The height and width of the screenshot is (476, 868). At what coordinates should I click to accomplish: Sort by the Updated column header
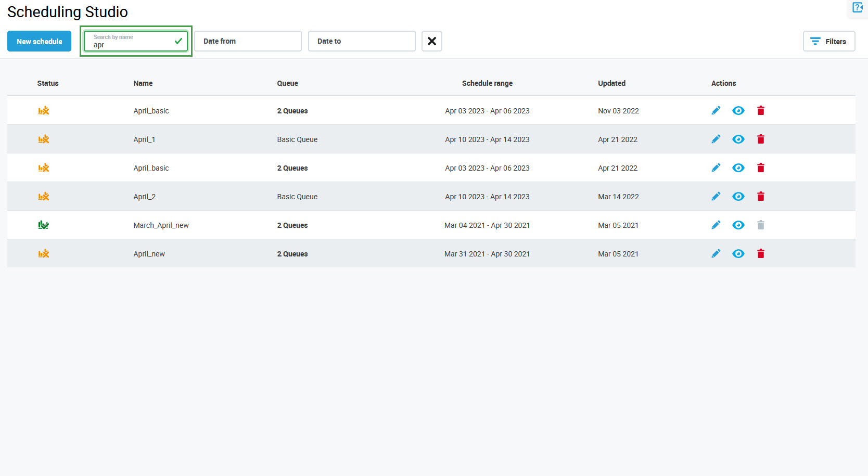pyautogui.click(x=611, y=83)
